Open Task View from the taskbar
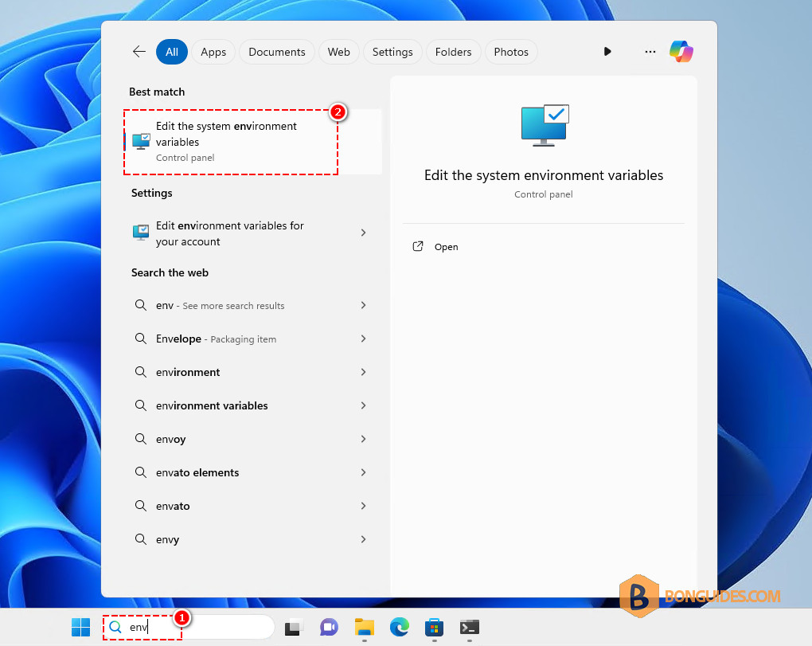Viewport: 812px width, 646px height. [x=294, y=628]
